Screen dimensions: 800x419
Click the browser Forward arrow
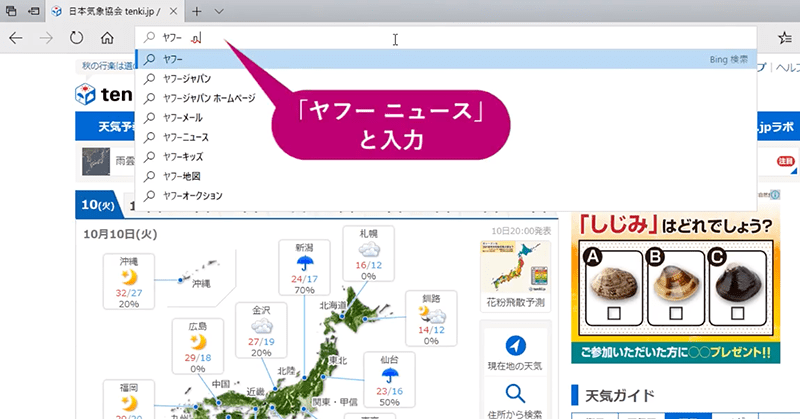pos(46,38)
